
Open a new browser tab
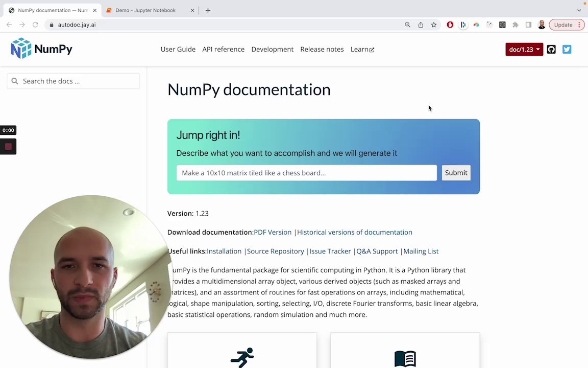[x=208, y=11]
